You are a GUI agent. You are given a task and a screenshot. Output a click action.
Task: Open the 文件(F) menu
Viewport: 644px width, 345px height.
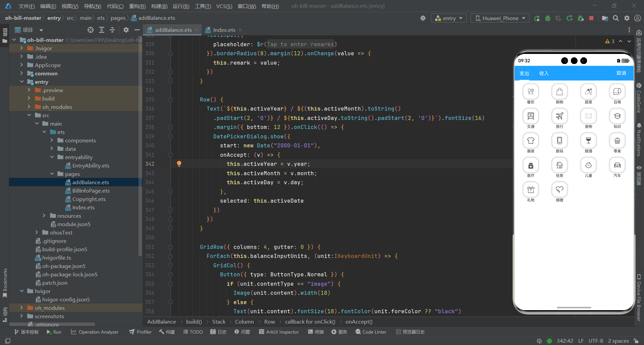pyautogui.click(x=26, y=6)
